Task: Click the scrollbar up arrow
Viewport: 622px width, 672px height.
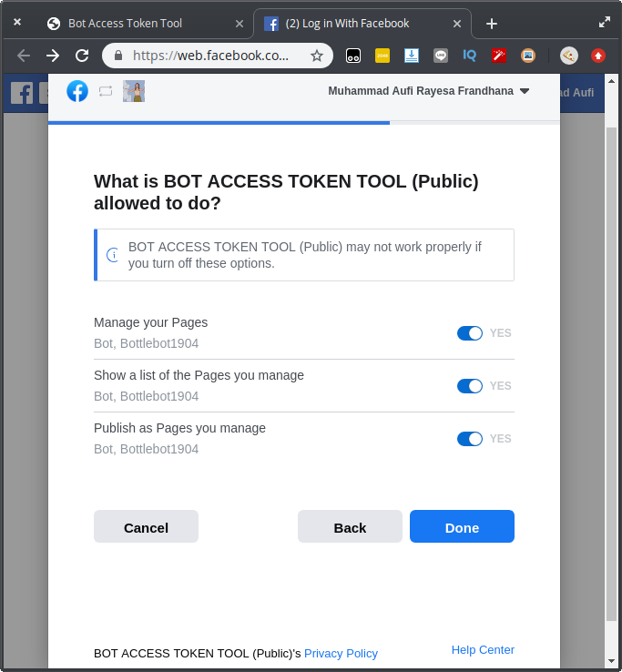Action: pyautogui.click(x=611, y=81)
